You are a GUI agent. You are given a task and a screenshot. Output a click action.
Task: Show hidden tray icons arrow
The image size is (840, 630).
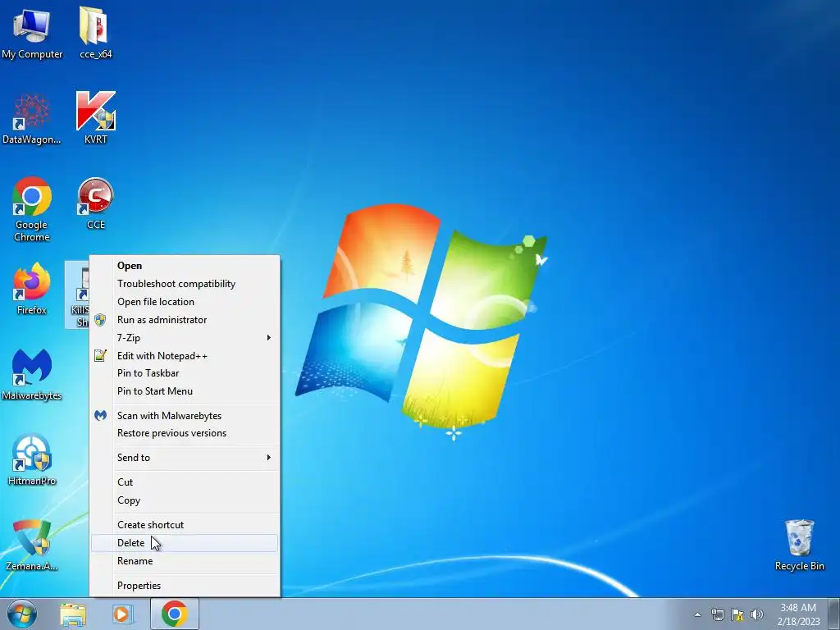pyautogui.click(x=697, y=614)
